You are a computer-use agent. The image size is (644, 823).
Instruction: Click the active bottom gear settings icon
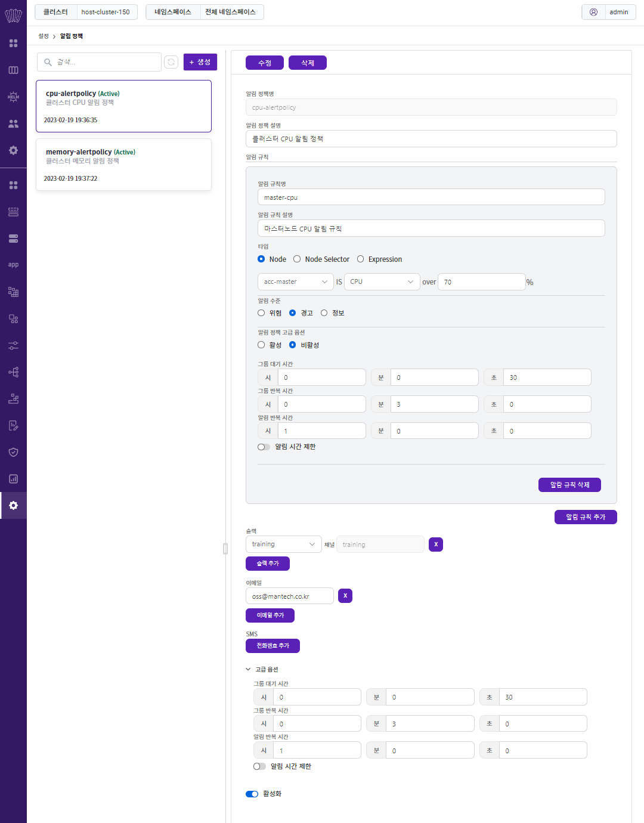[13, 506]
